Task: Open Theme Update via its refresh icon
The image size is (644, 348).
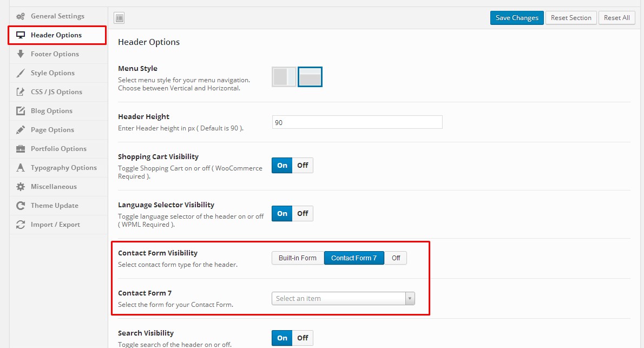Action: [x=21, y=206]
